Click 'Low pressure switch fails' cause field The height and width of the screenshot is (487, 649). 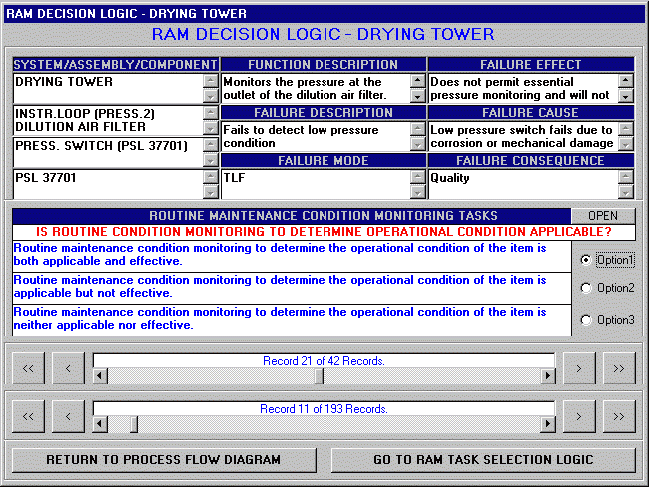524,137
